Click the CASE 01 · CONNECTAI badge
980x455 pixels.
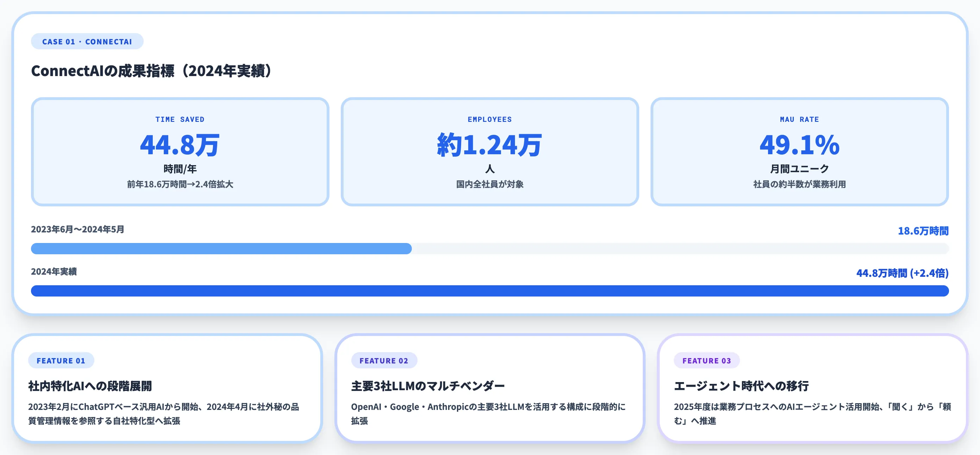[x=87, y=42]
